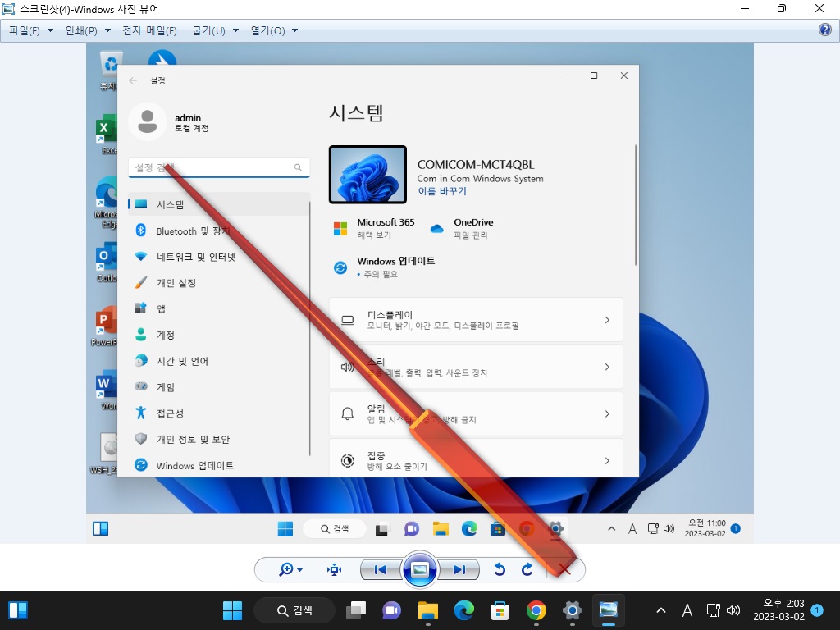Image resolution: width=840 pixels, height=630 pixels.
Task: Rotate the picture clockwise
Action: tap(527, 569)
